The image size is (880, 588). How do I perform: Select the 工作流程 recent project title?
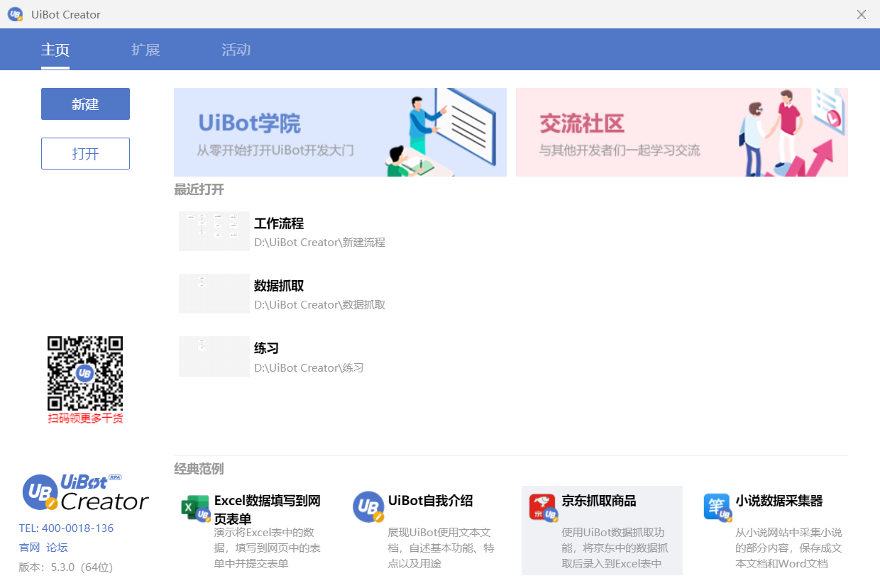click(279, 224)
